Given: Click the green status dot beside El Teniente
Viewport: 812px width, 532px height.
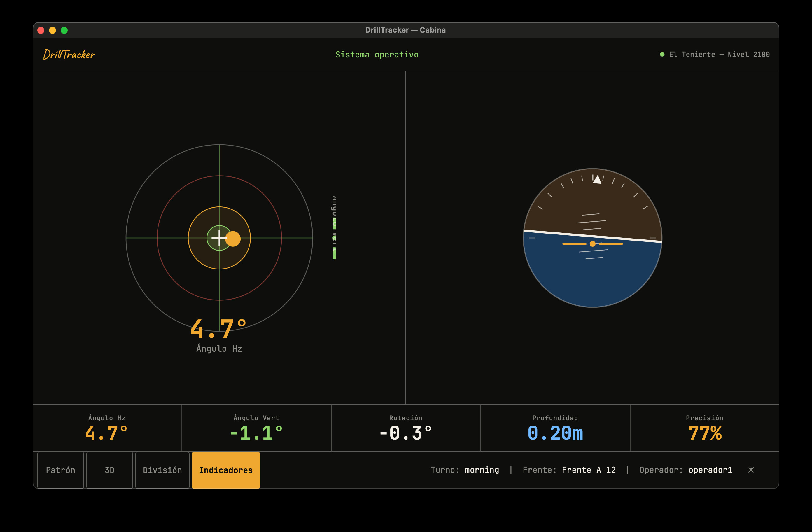Looking at the screenshot, I should pyautogui.click(x=662, y=54).
